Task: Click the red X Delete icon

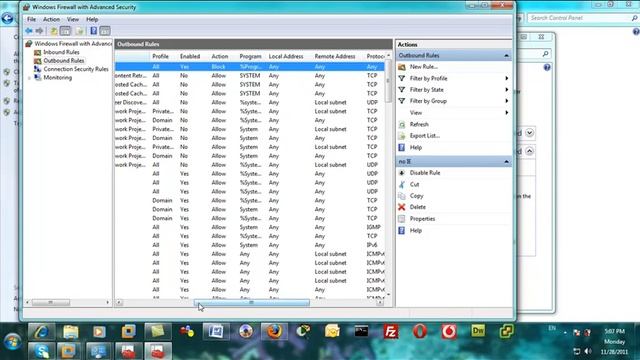Action: [x=402, y=207]
